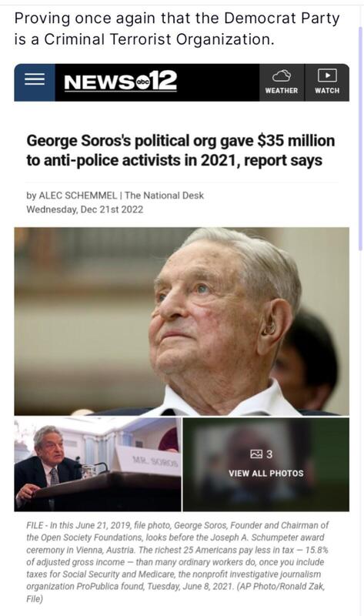
Task: Click the post text above the article
Action: [x=177, y=28]
